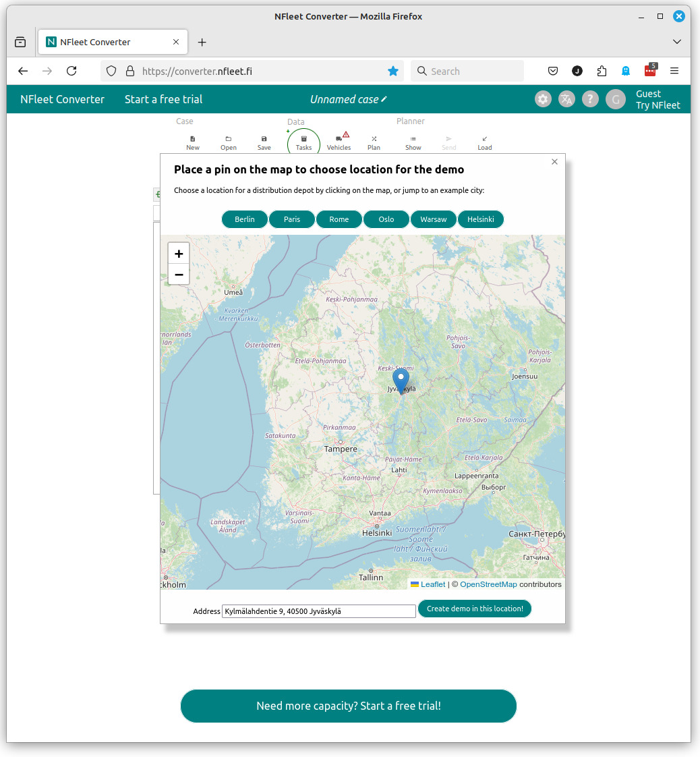Jump to Warsaw example city

click(433, 219)
